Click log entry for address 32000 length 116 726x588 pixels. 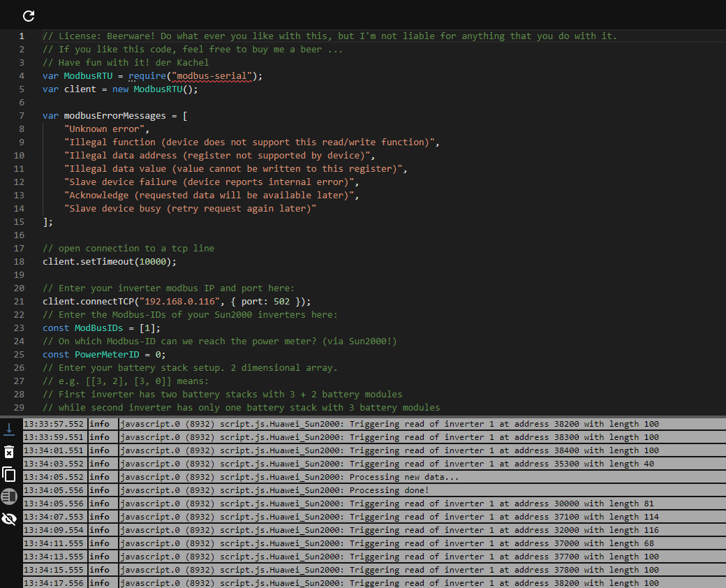click(x=374, y=530)
